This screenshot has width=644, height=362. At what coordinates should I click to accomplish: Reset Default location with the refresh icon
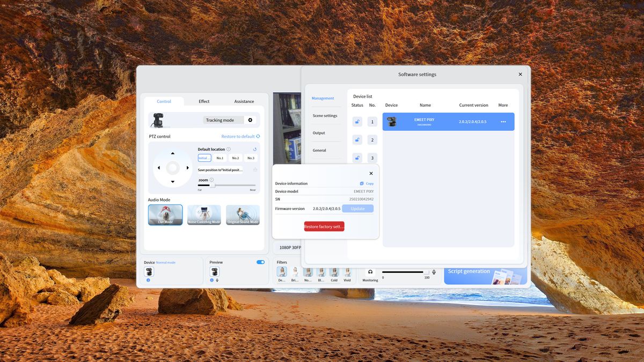click(255, 149)
